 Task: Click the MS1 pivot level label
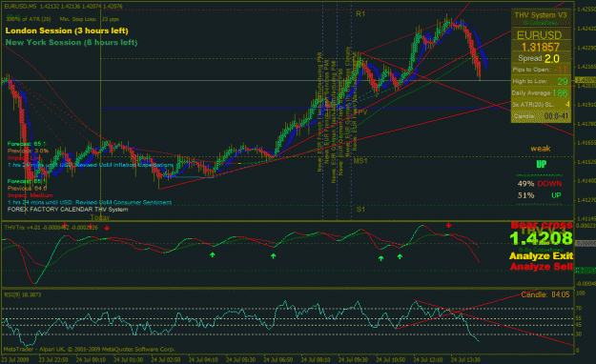pos(360,161)
